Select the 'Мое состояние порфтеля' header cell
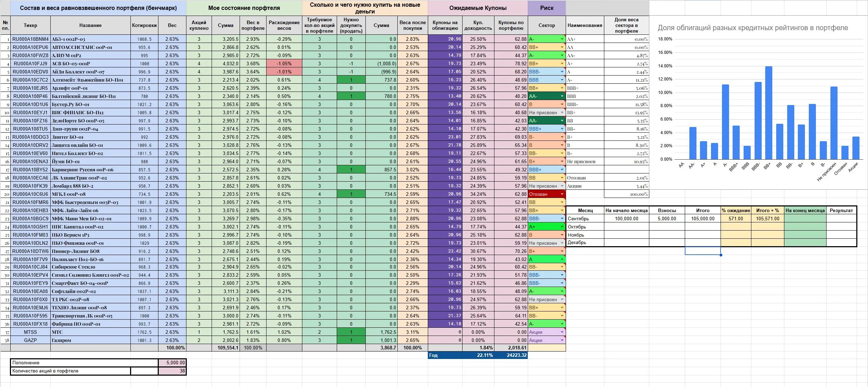 click(x=244, y=8)
